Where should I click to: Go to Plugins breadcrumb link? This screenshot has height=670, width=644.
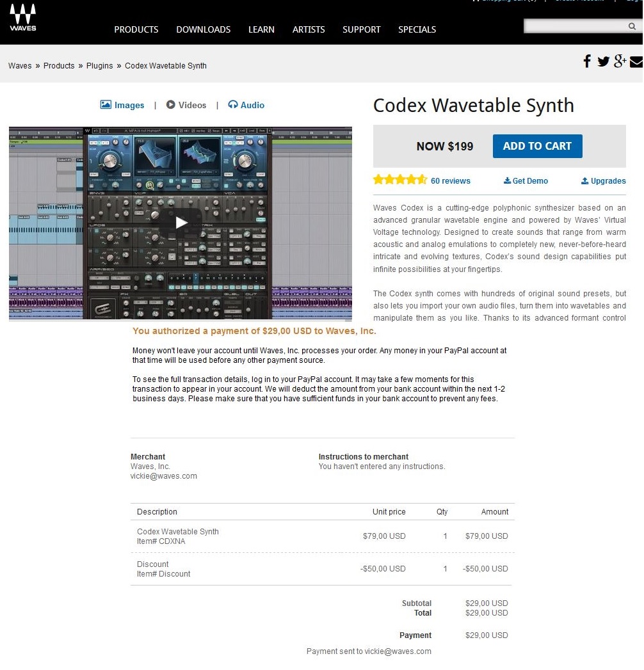100,66
